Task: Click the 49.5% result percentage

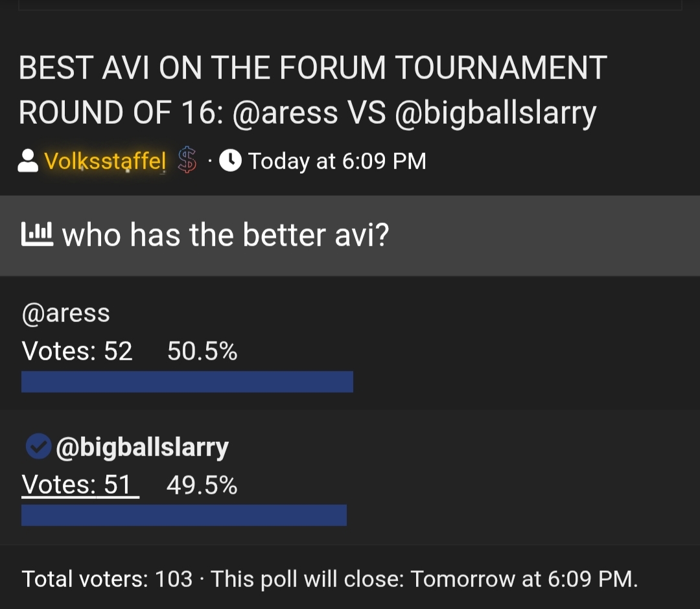Action: (202, 485)
